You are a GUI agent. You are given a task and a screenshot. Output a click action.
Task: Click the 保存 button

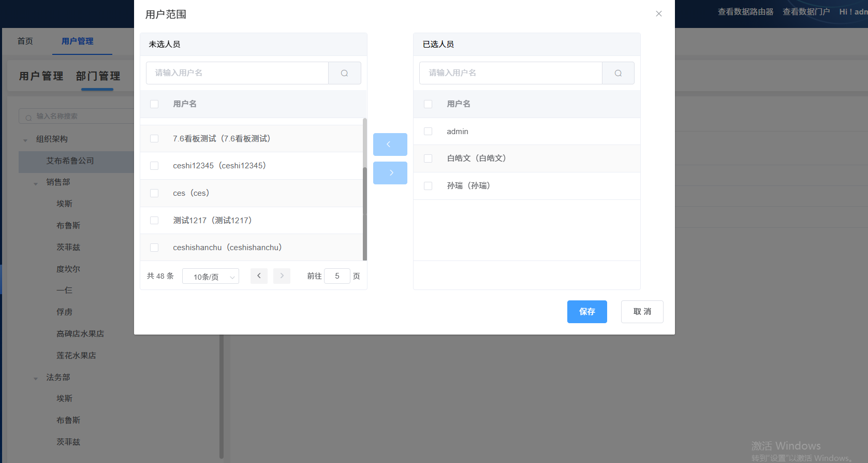(x=587, y=312)
